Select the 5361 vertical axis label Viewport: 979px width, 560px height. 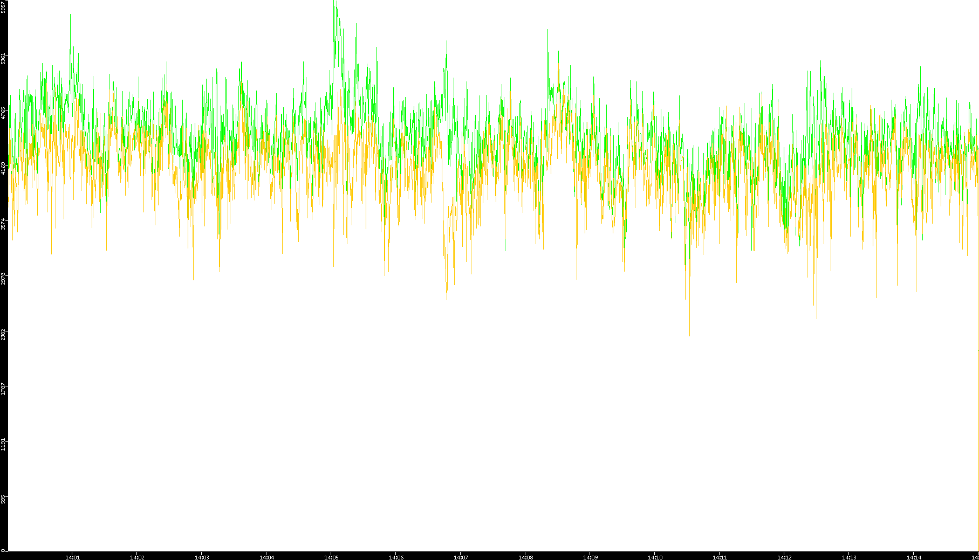pyautogui.click(x=4, y=58)
